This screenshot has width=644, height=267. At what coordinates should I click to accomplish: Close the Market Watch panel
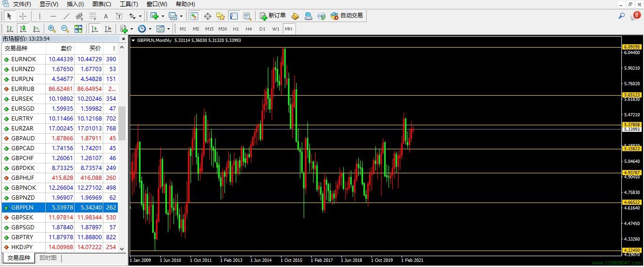click(124, 39)
